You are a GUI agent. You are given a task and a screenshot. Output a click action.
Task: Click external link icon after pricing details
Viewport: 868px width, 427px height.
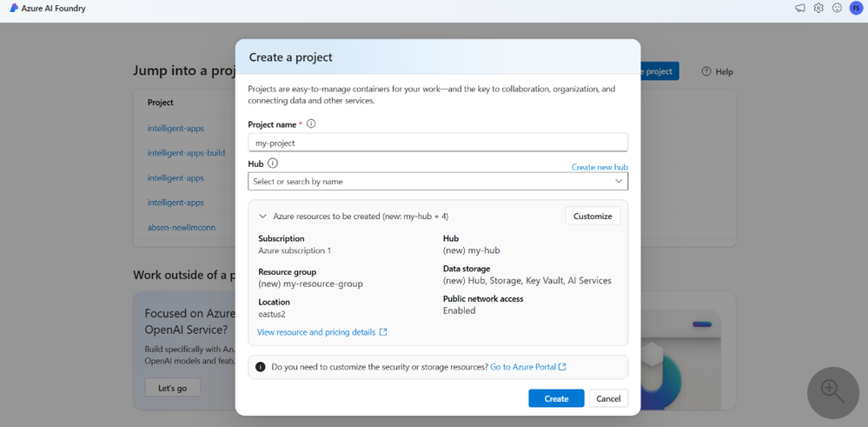[x=383, y=332]
